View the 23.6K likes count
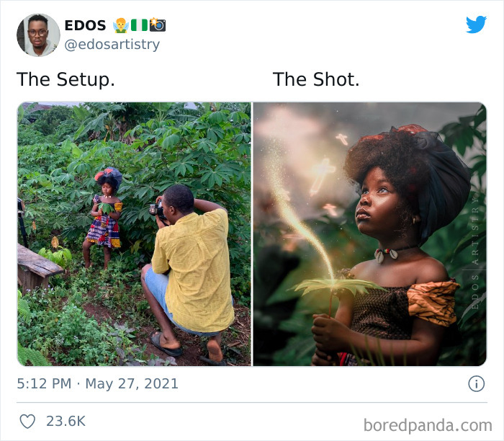Image resolution: width=504 pixels, height=441 pixels. pos(66,421)
